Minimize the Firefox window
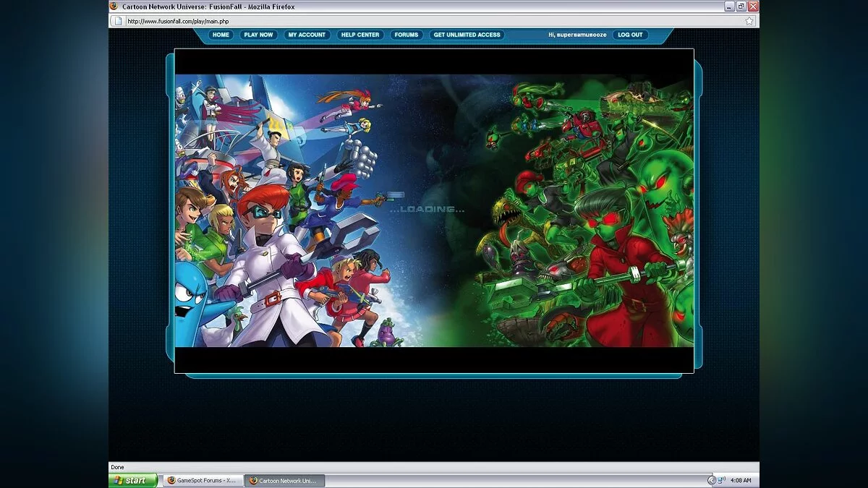Image resolution: width=868 pixels, height=488 pixels. coord(729,7)
